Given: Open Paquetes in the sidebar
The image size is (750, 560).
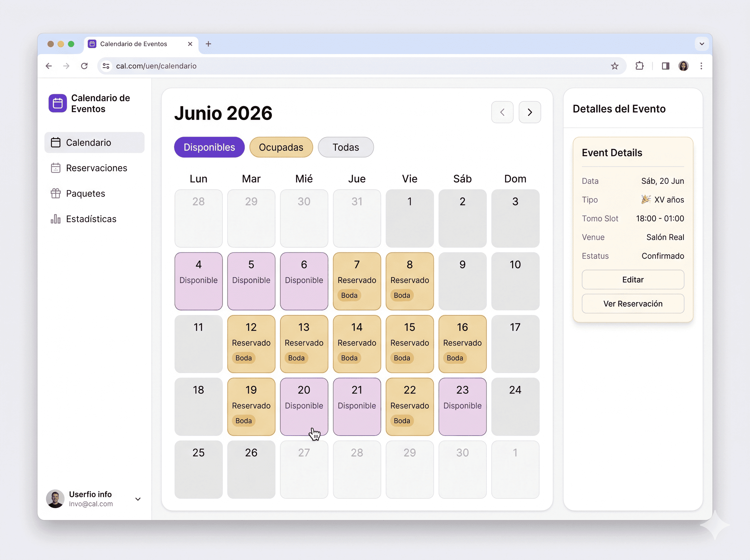Looking at the screenshot, I should tap(94, 193).
